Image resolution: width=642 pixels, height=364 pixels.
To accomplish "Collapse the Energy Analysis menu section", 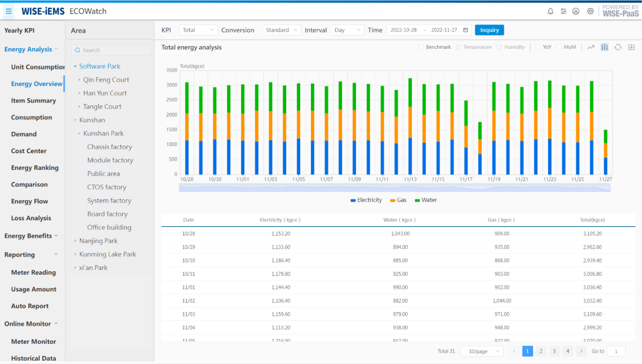I will pyautogui.click(x=56, y=49).
